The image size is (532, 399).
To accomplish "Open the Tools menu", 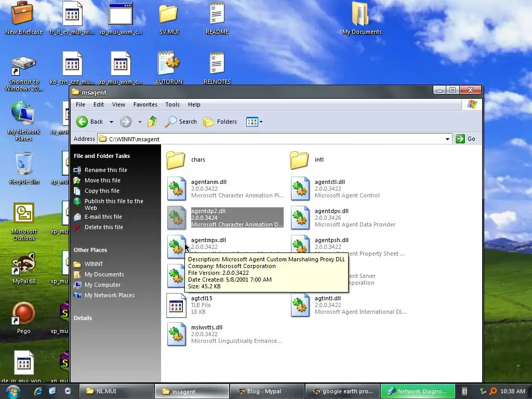I will [x=172, y=104].
